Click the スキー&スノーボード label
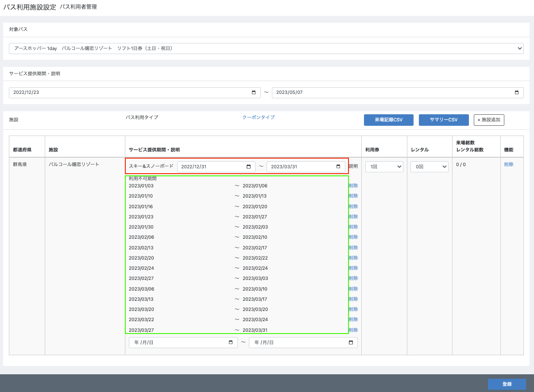The image size is (534, 392). point(151,166)
